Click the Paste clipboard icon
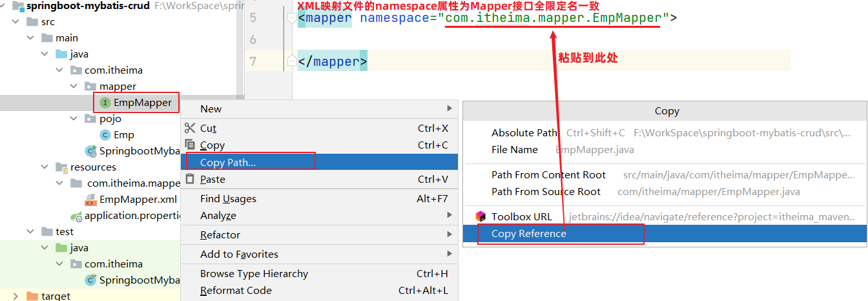This screenshot has height=301, width=868. [190, 179]
